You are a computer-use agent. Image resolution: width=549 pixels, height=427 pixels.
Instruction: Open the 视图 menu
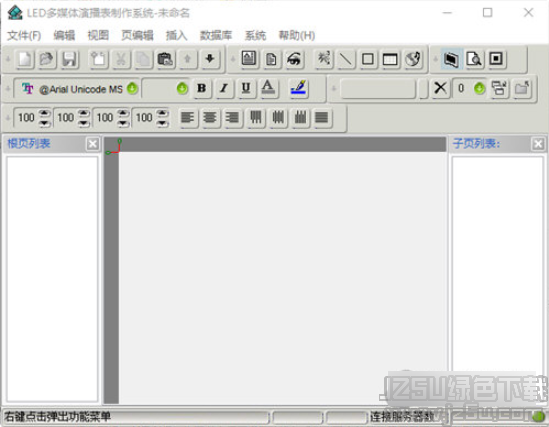coord(98,35)
